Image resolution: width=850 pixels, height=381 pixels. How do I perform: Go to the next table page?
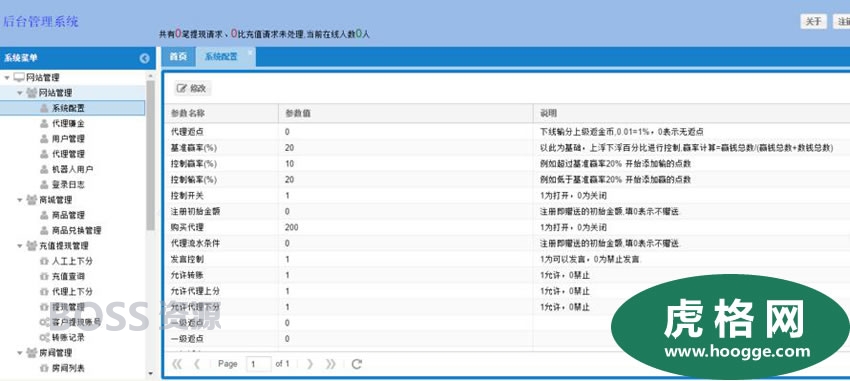(310, 364)
